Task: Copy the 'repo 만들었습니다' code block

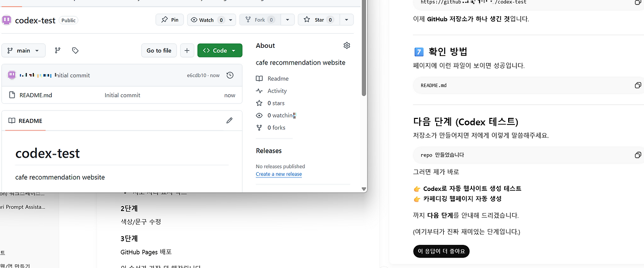Action: [x=638, y=155]
